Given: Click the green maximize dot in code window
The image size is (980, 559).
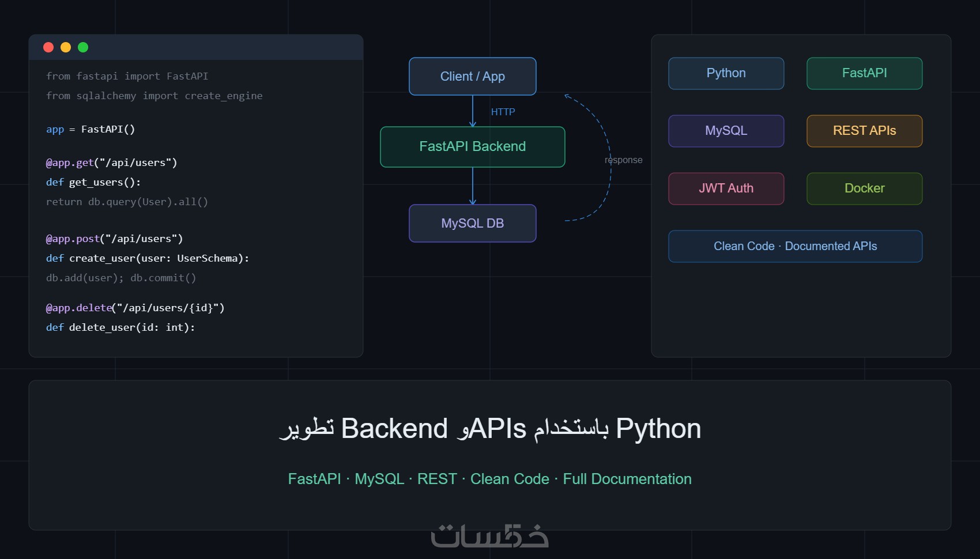Looking at the screenshot, I should 83,47.
